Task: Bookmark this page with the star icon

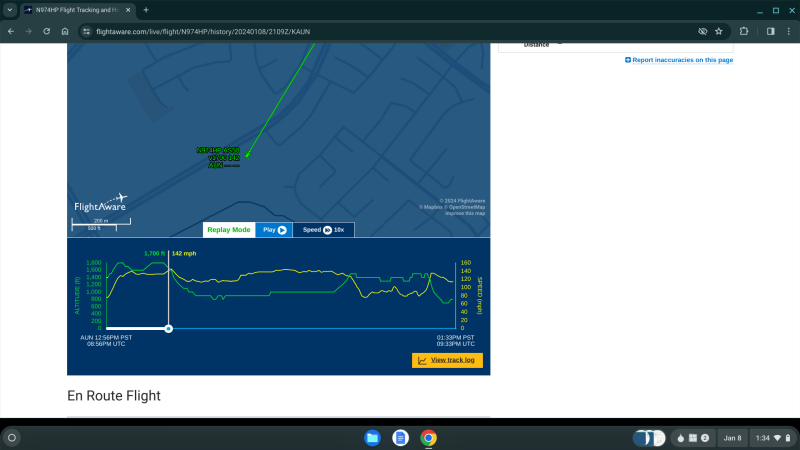Action: 719,32
